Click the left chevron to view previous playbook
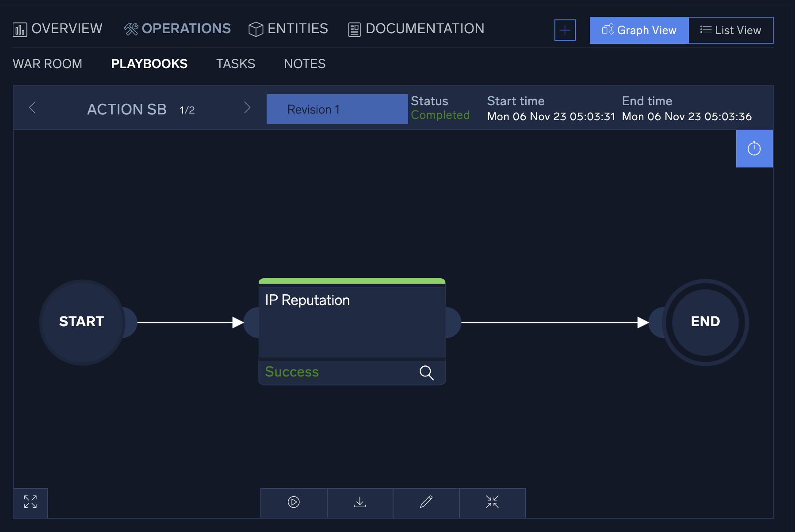Image resolution: width=795 pixels, height=532 pixels. 32,107
